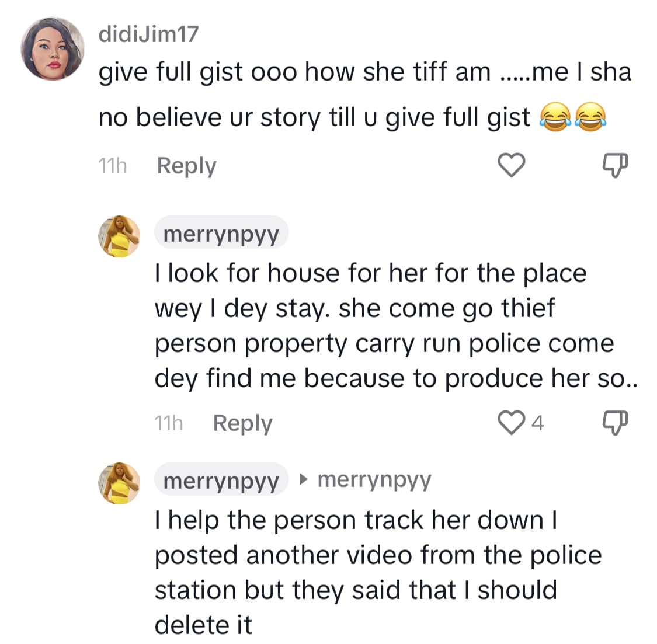Open merrynpyy's avatar on the second reply
The width and height of the screenshot is (657, 644).
pos(119,483)
